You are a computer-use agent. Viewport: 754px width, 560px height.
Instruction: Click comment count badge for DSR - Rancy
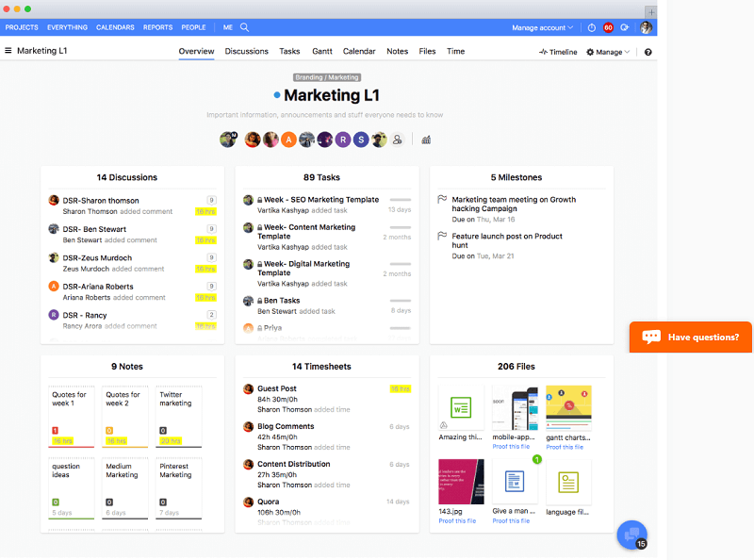(211, 315)
